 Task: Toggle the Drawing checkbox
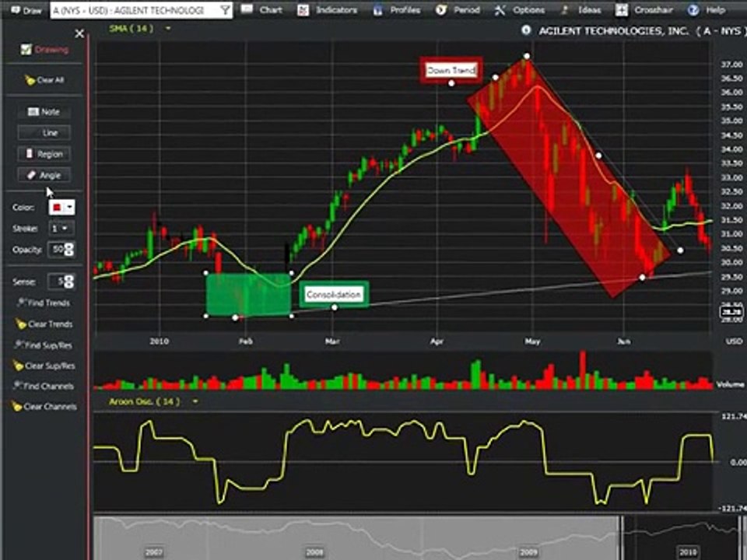26,50
